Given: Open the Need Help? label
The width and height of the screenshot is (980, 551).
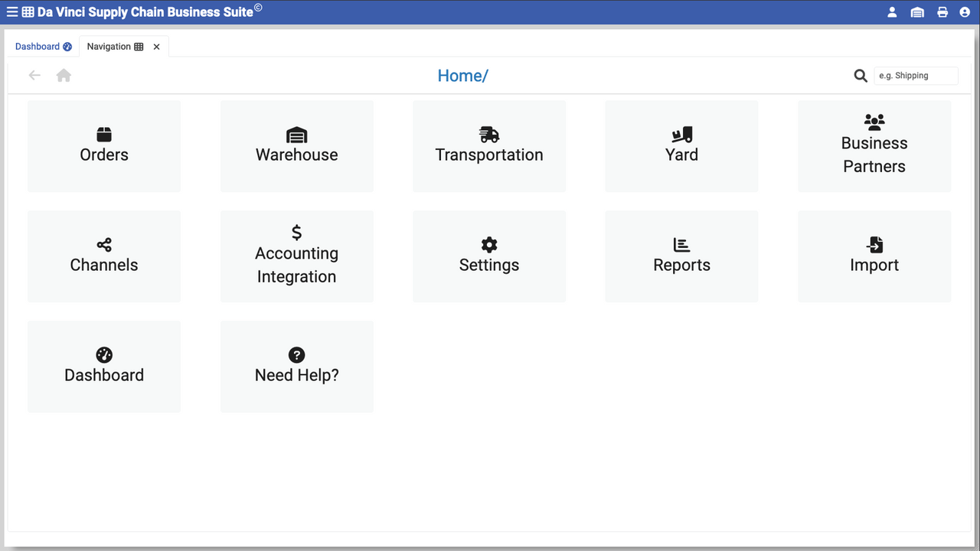Looking at the screenshot, I should pyautogui.click(x=296, y=375).
